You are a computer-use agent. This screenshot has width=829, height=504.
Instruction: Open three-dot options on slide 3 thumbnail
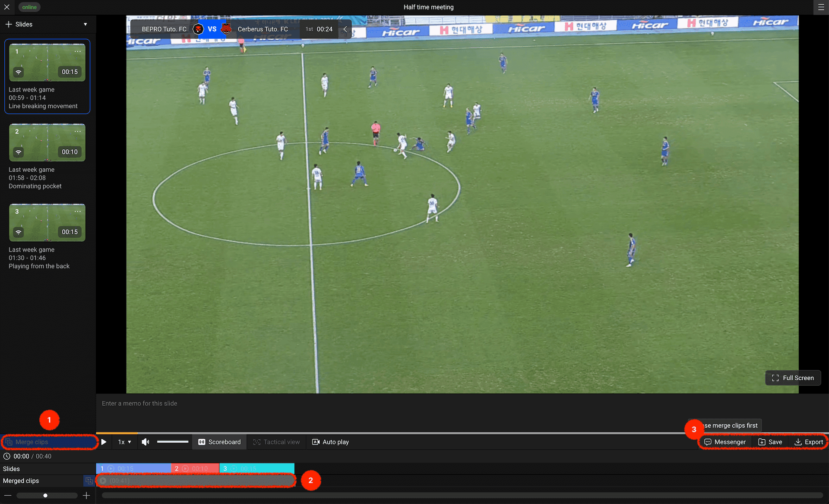[78, 211]
